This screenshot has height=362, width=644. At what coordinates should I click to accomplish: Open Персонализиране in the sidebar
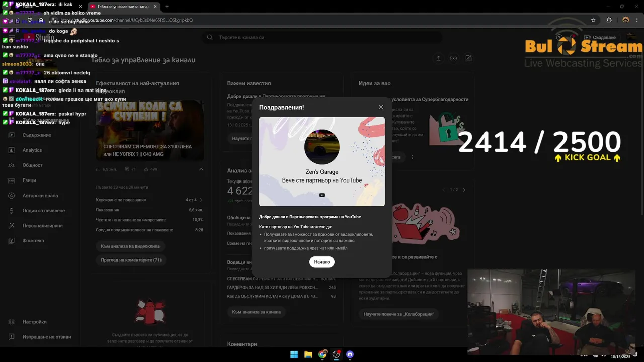tap(42, 226)
